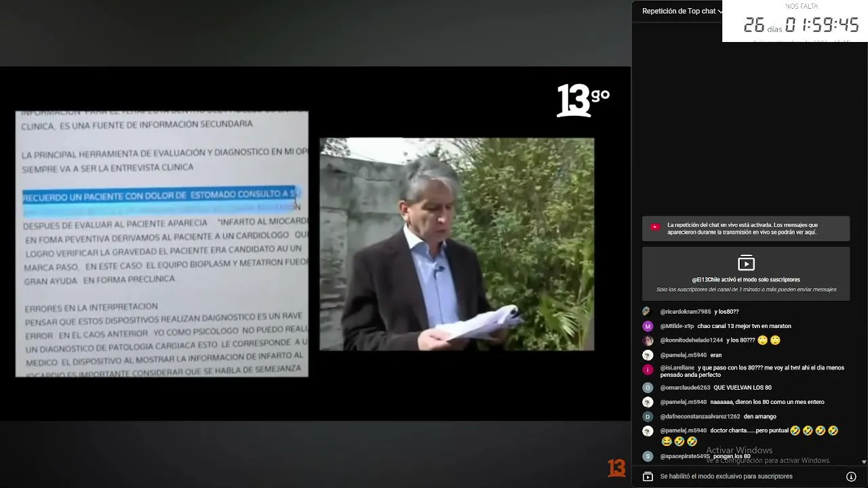
Task: Click the YouTube icon in the replay banner
Action: pyautogui.click(x=655, y=227)
